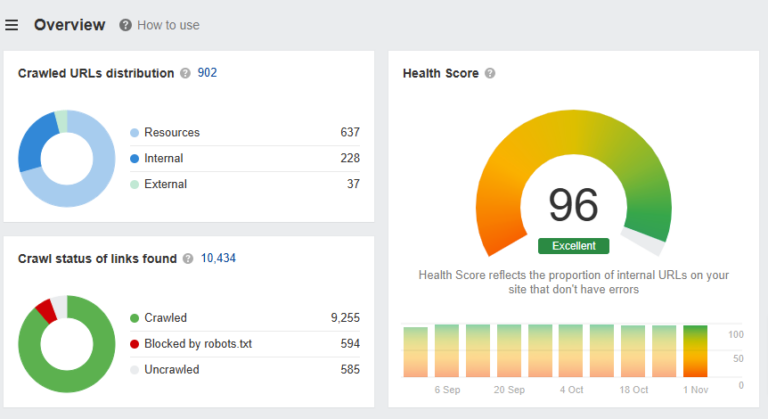Select the 20 Sep health score bar

509,351
